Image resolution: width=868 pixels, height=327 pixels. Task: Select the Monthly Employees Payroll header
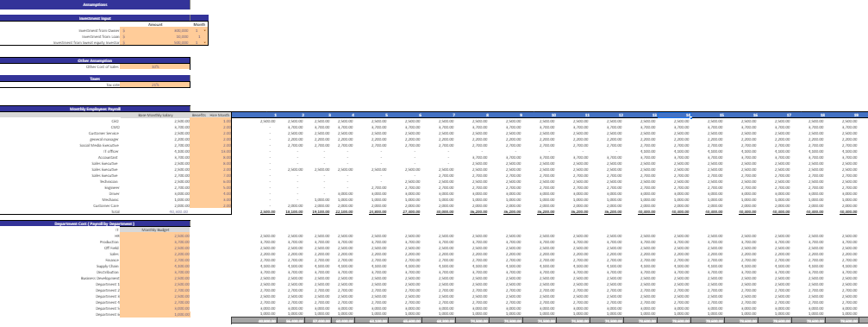pos(95,109)
